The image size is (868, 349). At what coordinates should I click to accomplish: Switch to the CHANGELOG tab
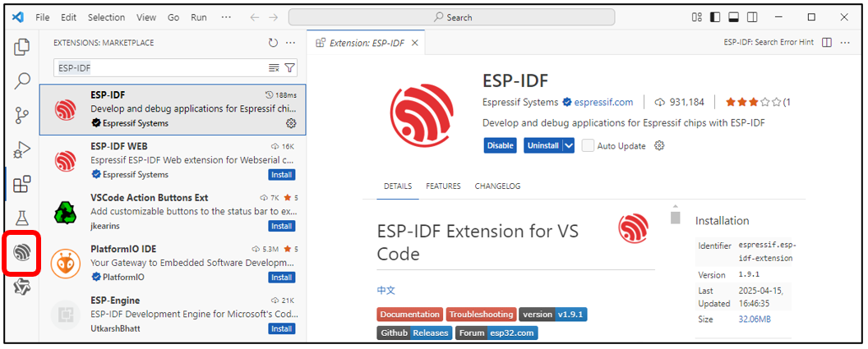(497, 186)
